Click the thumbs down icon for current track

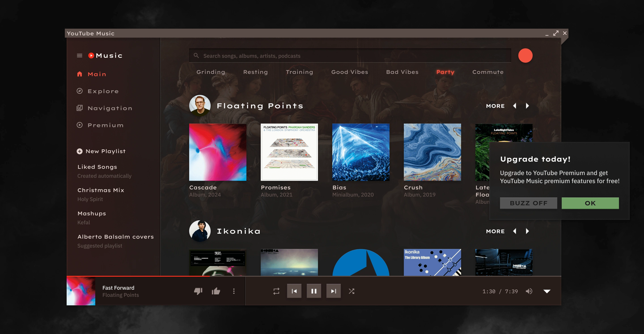tap(198, 291)
